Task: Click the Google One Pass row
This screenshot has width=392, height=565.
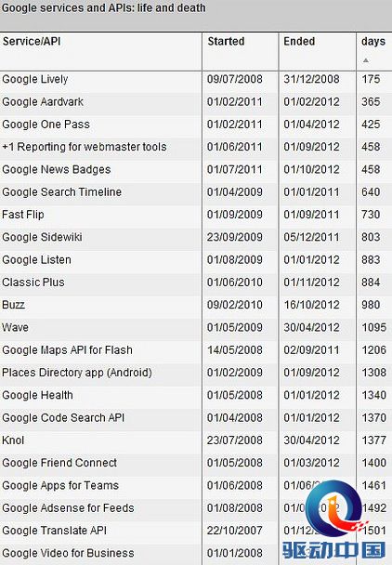Action: coord(196,125)
